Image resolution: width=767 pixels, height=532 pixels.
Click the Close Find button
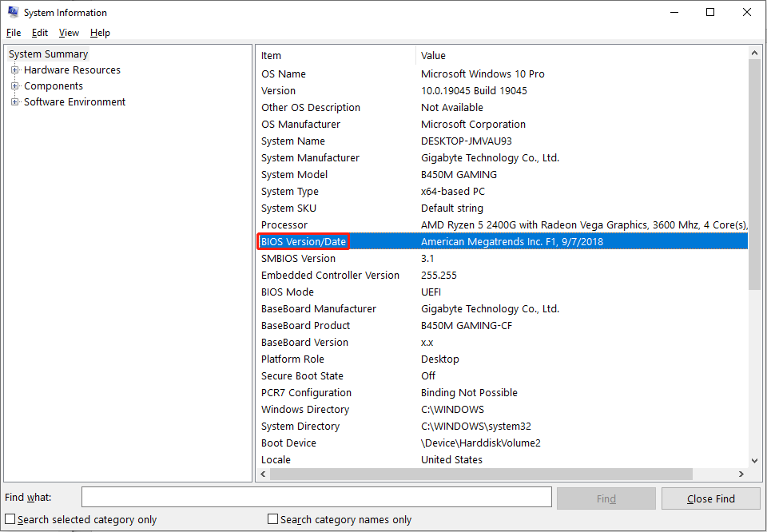click(710, 497)
